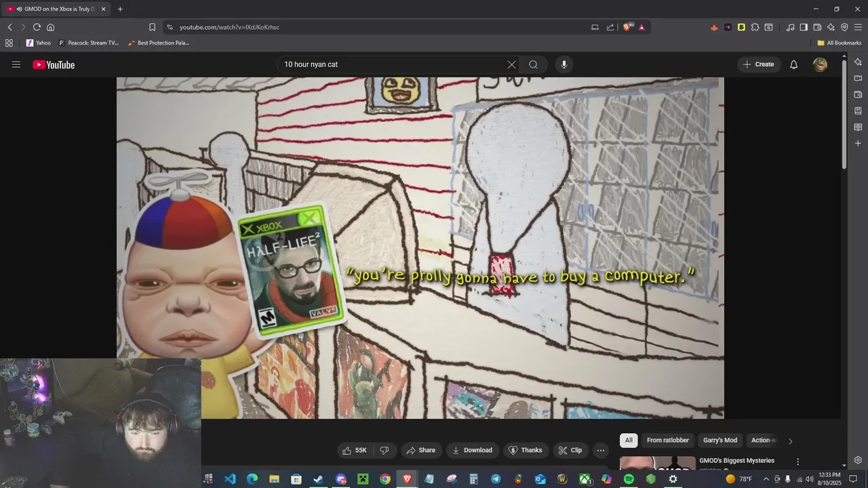Open the Brave Shields icon
868x488 pixels.
[628, 27]
